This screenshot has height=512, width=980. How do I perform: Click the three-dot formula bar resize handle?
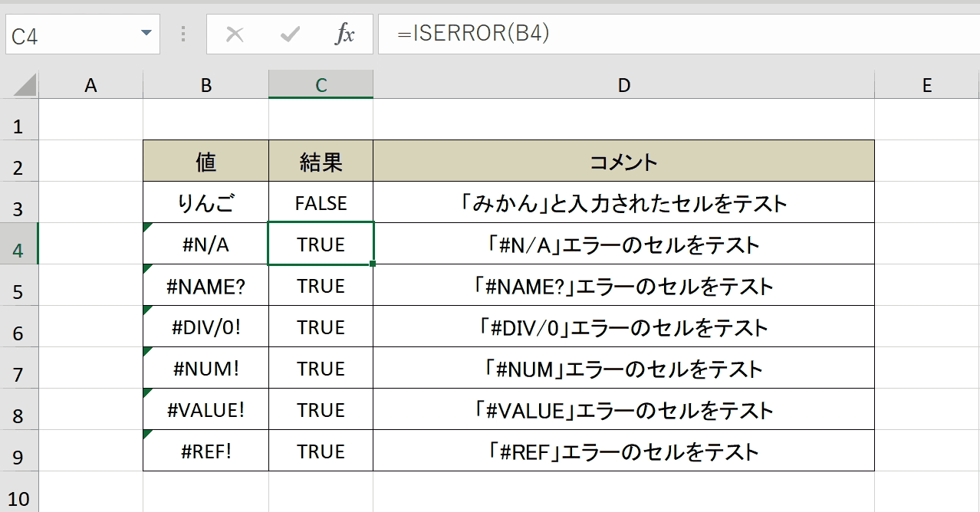point(183,34)
